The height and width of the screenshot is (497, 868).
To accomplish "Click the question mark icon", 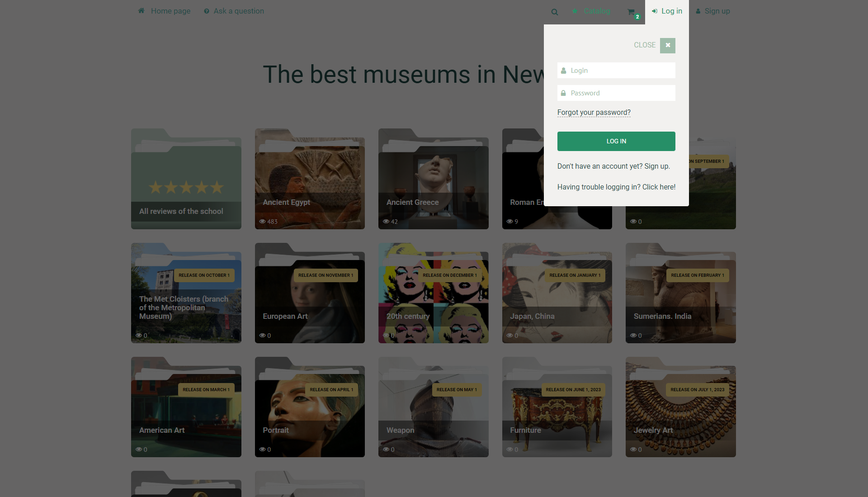I will click(207, 11).
